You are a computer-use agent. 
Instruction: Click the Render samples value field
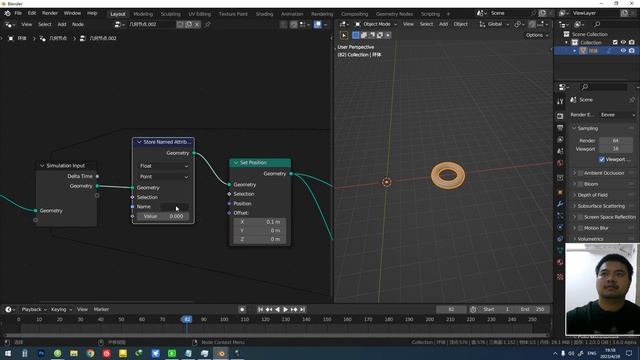tap(616, 141)
